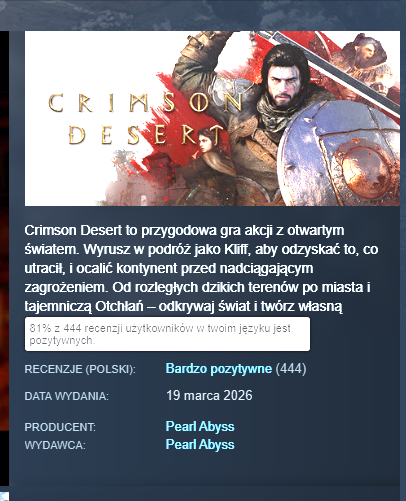The image size is (406, 501).
Task: Click the golden CRIMSON DESERT logo
Action: (145, 119)
